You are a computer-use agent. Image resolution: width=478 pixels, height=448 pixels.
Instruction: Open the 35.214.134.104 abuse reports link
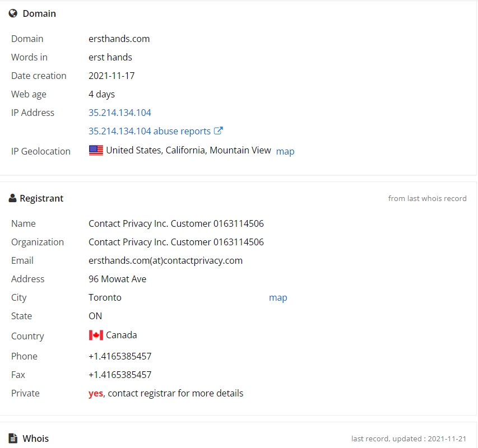click(x=150, y=131)
